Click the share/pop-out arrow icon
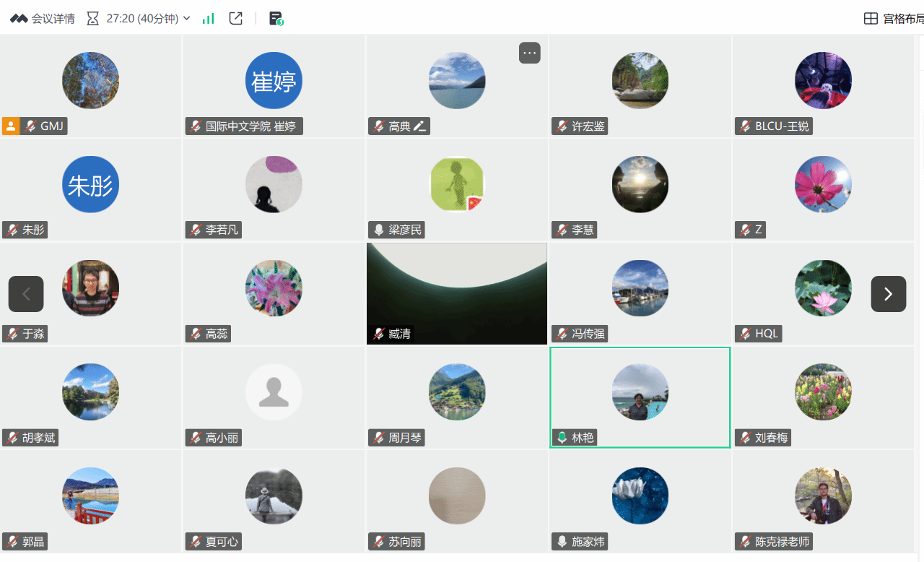Image resolution: width=924 pixels, height=562 pixels. [x=235, y=19]
